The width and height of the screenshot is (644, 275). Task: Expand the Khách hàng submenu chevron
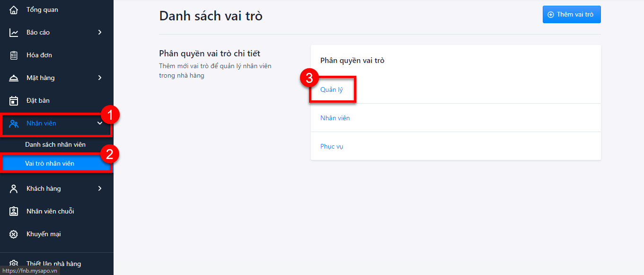coord(100,188)
